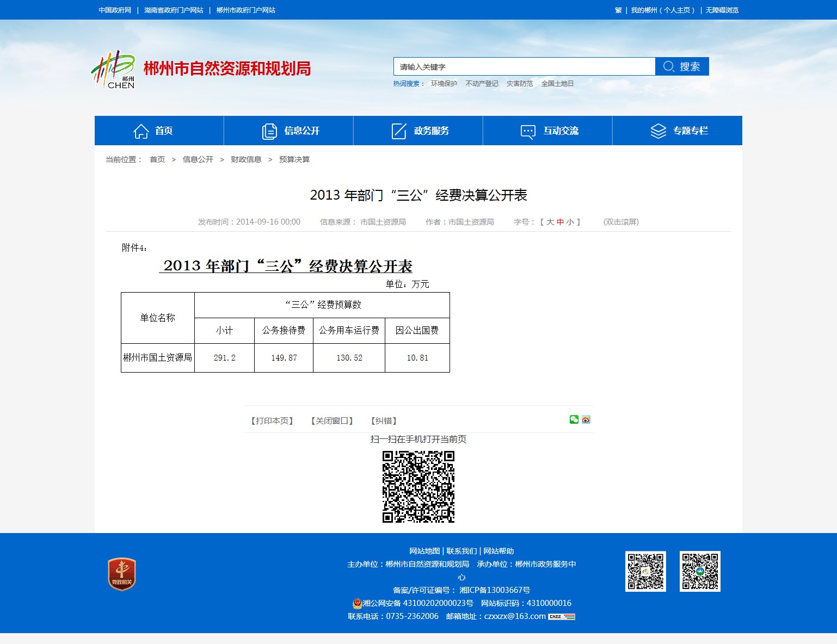Open the 郴州市政府门户网站 link
The height and width of the screenshot is (644, 837).
pos(246,10)
